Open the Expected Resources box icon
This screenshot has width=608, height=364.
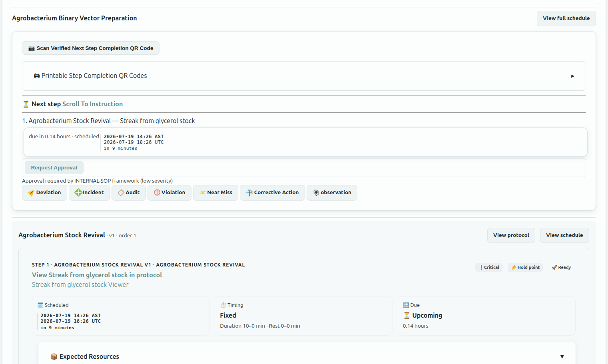[x=54, y=356]
